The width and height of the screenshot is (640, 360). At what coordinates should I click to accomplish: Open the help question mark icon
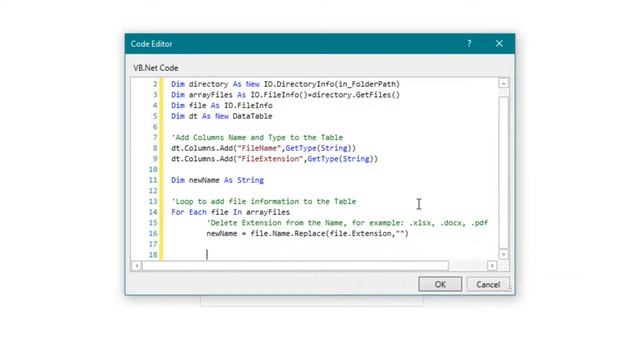[x=469, y=43]
